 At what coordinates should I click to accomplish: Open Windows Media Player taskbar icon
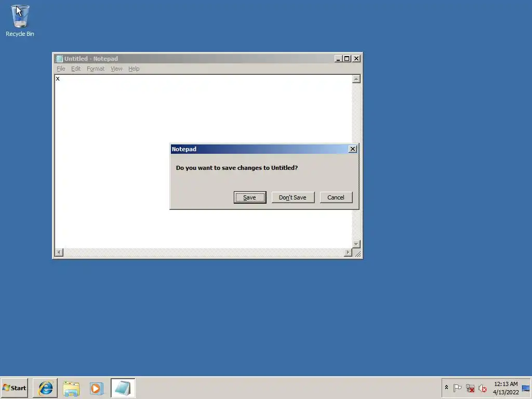click(96, 388)
